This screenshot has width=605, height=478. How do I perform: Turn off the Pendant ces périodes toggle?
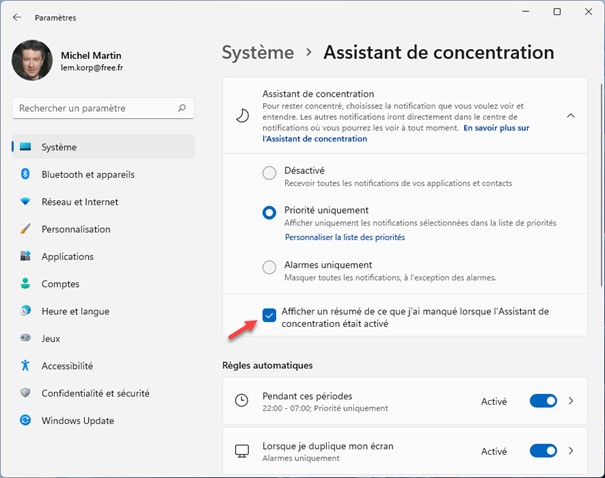[543, 401]
